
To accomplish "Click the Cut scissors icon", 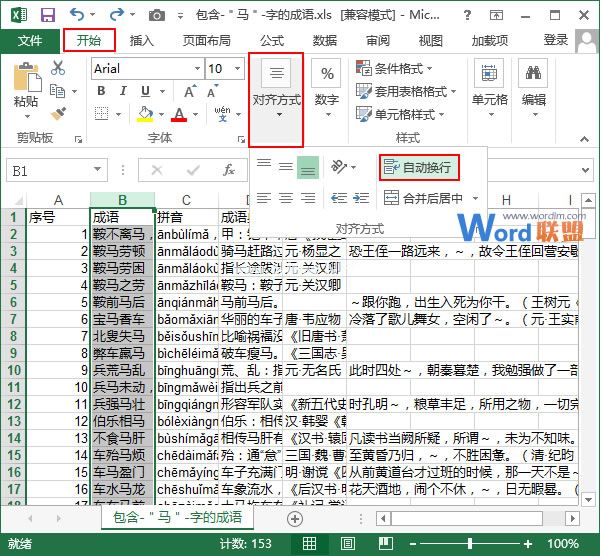I will [58, 68].
